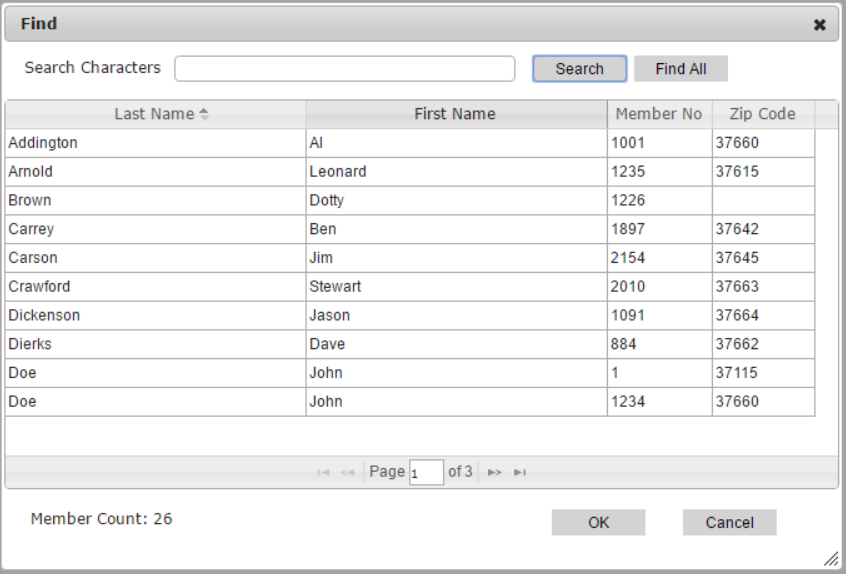Focus the Search Characters input field

[x=345, y=69]
